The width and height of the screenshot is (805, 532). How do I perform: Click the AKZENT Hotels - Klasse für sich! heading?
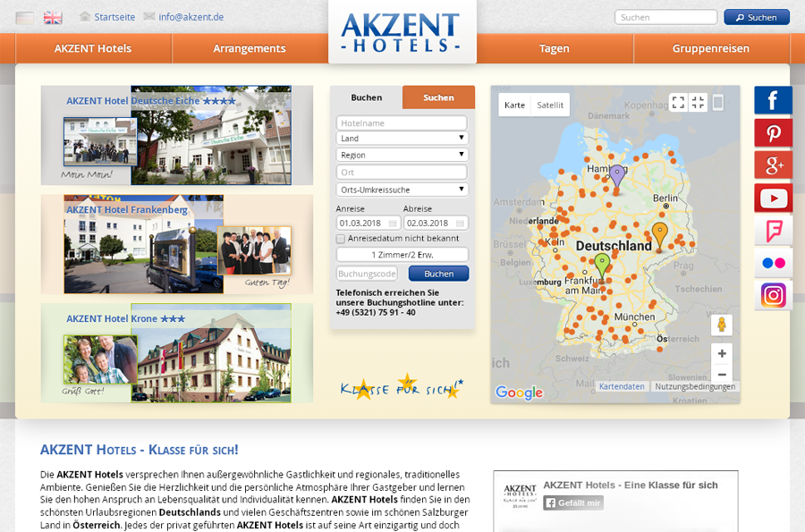pos(140,450)
